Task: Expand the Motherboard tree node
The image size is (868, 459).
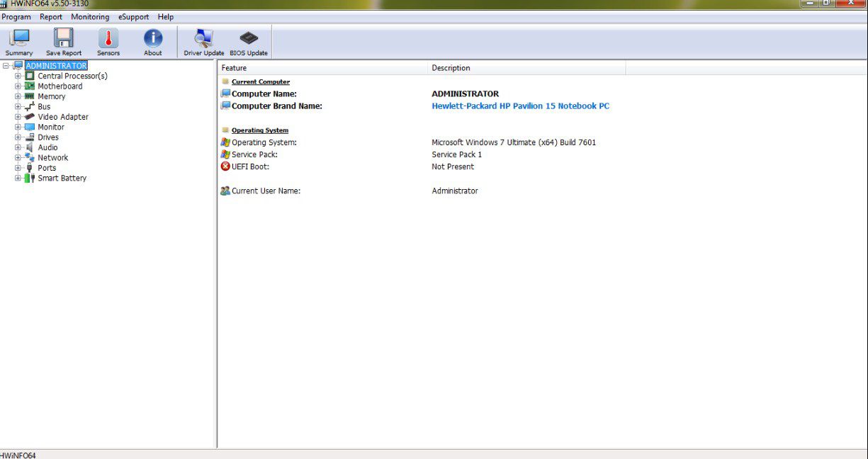Action: (18, 86)
